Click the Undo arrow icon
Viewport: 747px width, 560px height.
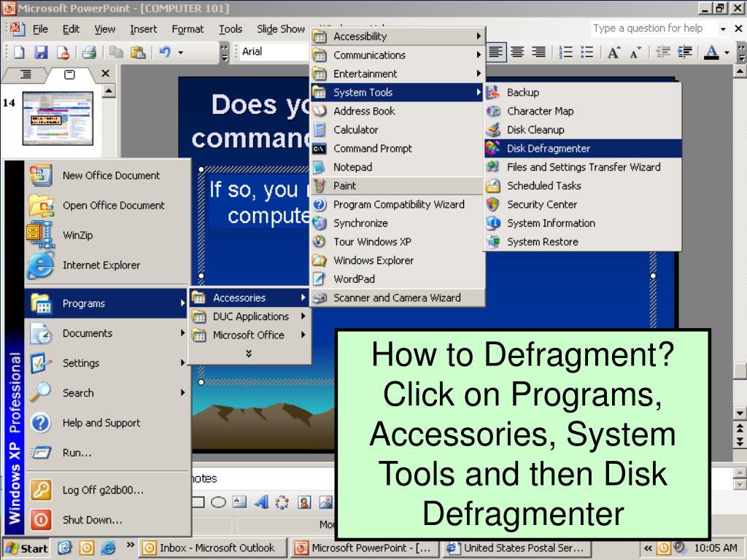(165, 52)
